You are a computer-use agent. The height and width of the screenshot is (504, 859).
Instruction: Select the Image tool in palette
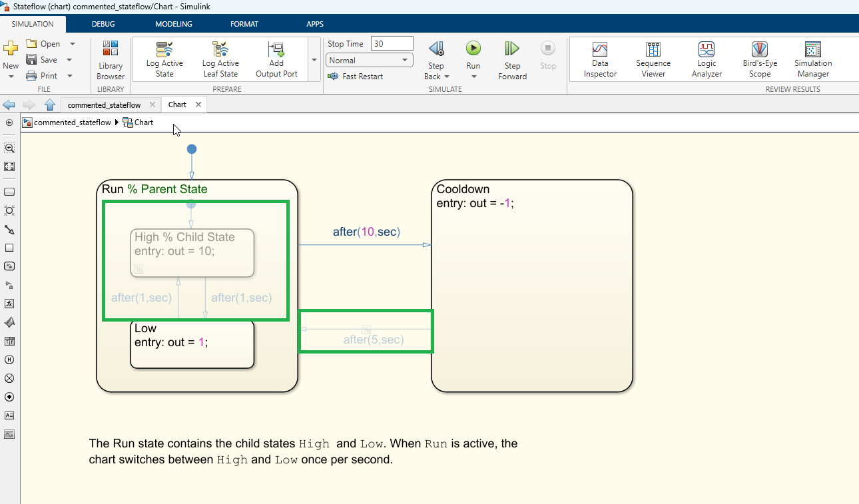9,434
